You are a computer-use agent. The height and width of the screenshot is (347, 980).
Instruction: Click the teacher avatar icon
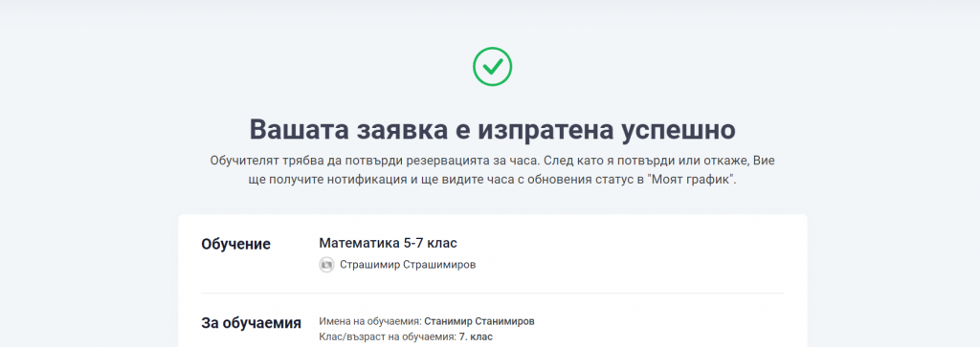coord(326,265)
